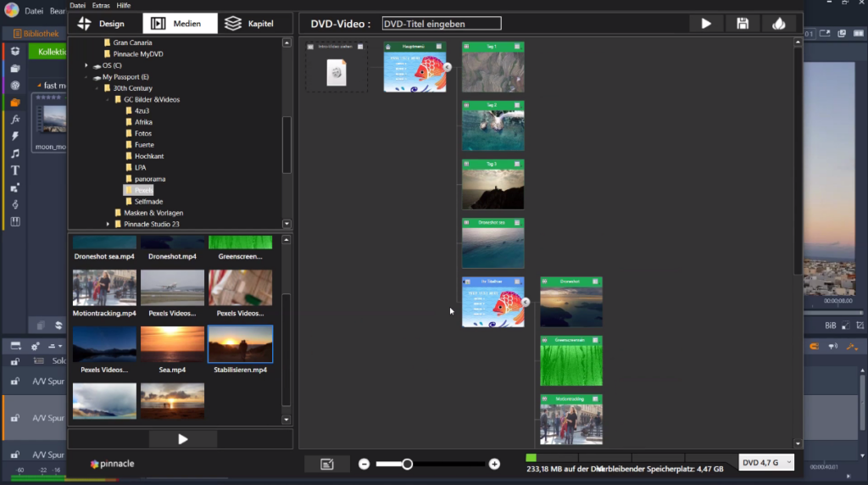This screenshot has width=868, height=485.
Task: Click the BiB picture-in-picture button in the preview
Action: coord(831,326)
